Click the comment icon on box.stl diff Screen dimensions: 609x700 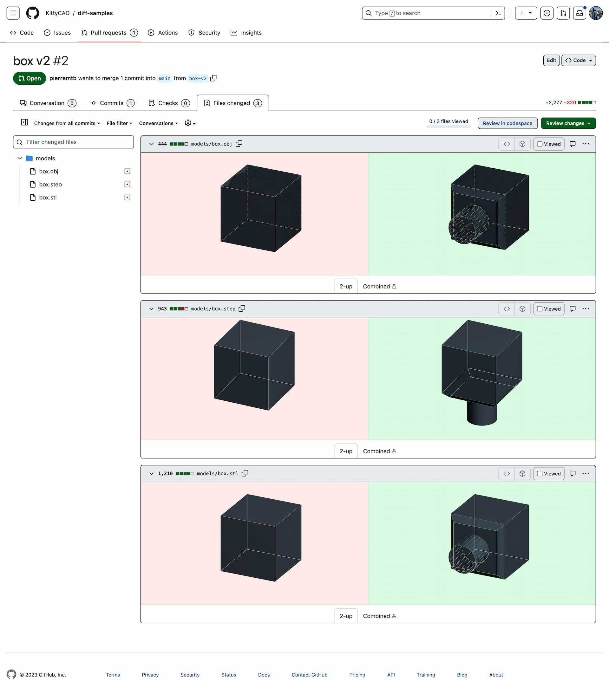(572, 473)
